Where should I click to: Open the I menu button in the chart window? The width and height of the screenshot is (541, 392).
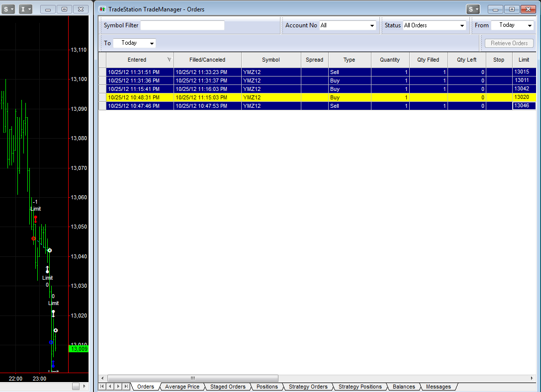pos(25,9)
